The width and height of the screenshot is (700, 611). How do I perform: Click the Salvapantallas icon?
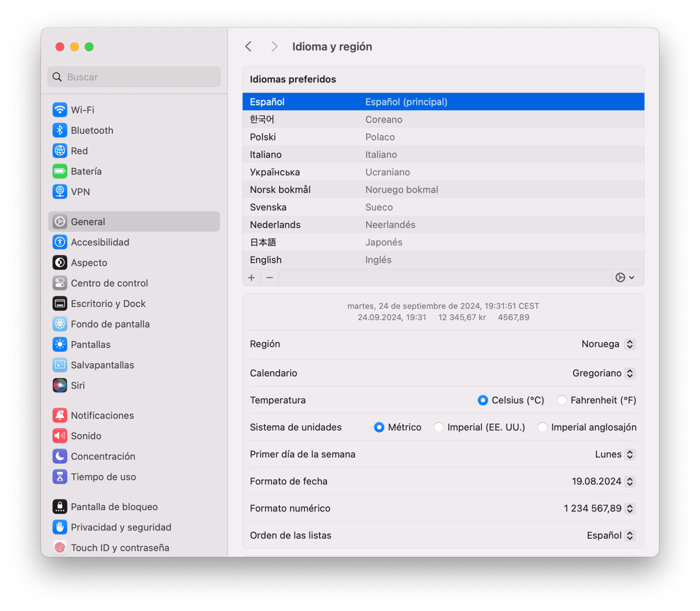point(60,365)
